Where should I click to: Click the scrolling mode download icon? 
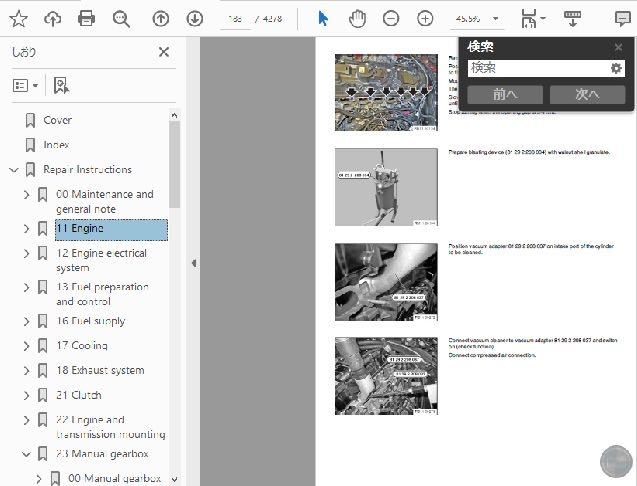[x=572, y=19]
